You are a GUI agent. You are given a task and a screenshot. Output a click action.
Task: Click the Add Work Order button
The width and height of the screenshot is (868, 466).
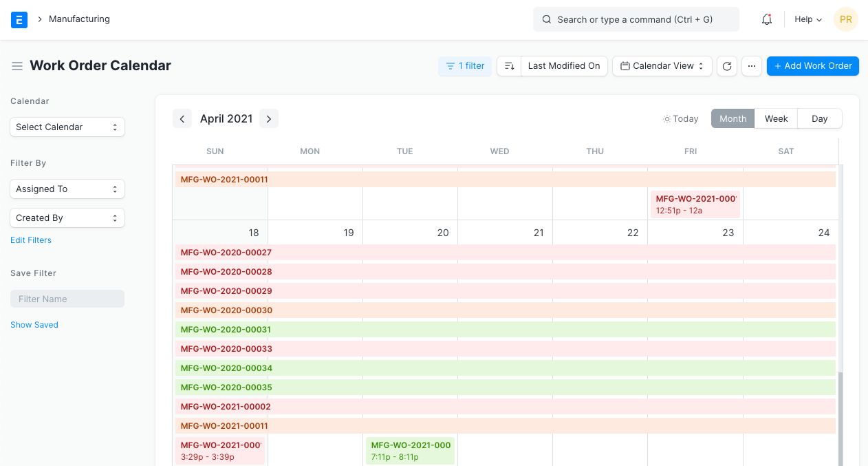(812, 66)
